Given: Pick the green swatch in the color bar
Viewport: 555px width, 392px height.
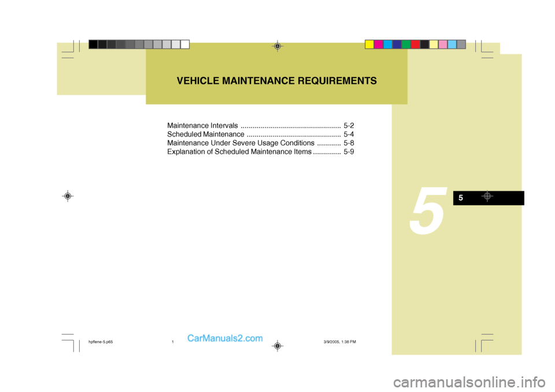Looking at the screenshot, I should tap(406, 45).
